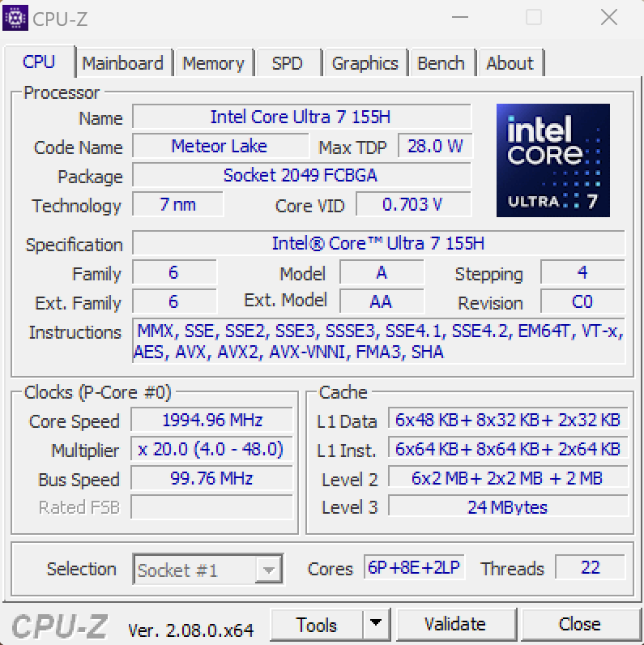Click the Cores value 6P+8E+2LP
The height and width of the screenshot is (645, 644).
tap(414, 568)
